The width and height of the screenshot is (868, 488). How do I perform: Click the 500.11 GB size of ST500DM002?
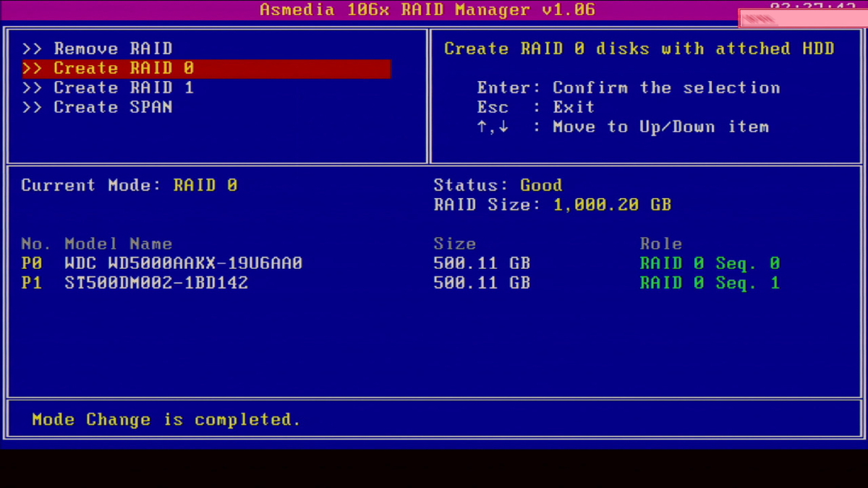click(x=482, y=283)
